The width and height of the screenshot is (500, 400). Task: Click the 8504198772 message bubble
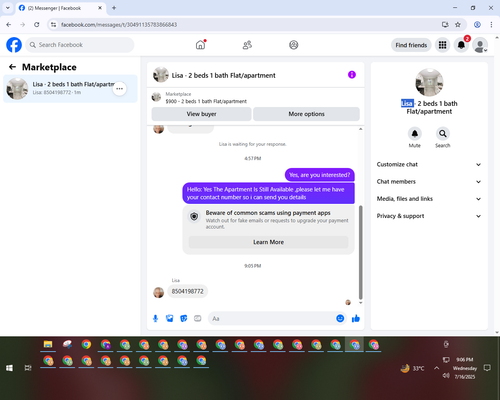pyautogui.click(x=187, y=291)
